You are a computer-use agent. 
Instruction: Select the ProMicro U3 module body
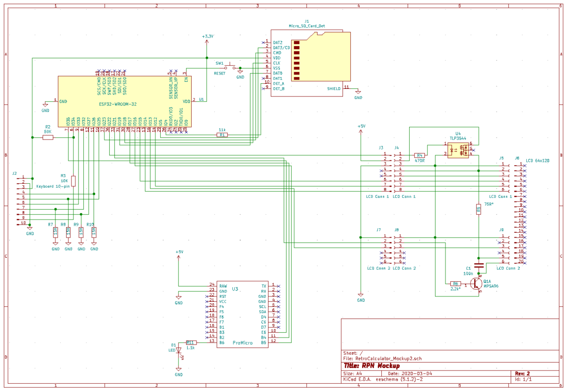[x=242, y=314]
